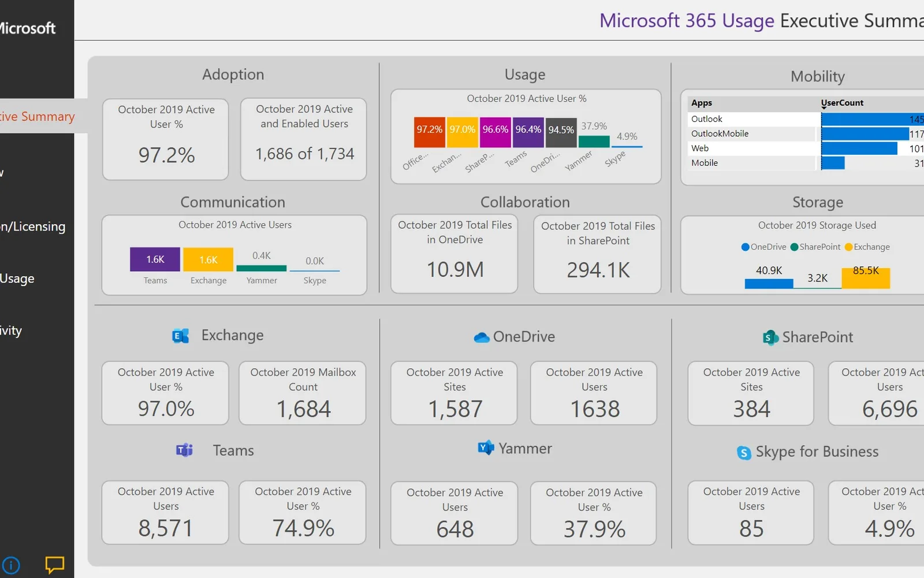Select the 10.9M OneDrive files card
Viewport: 924px width, 578px height.
tap(454, 254)
